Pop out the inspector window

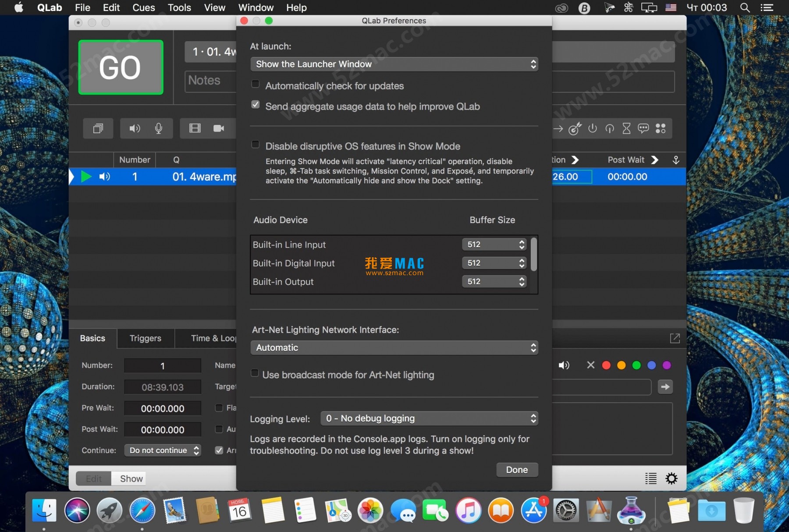[675, 338]
